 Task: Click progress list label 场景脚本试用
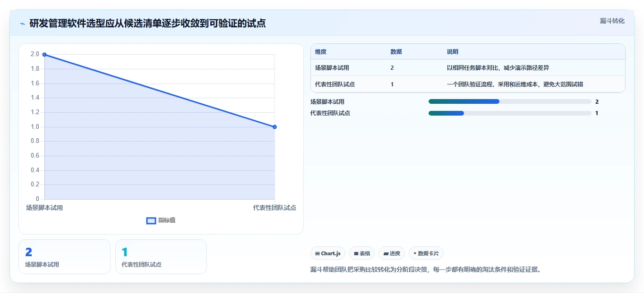coord(327,102)
